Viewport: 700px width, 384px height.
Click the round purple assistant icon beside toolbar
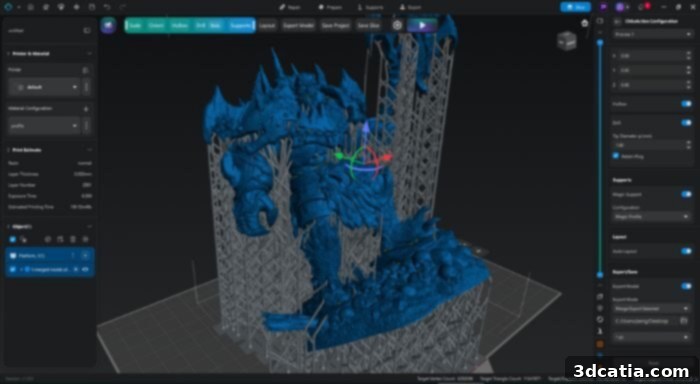coord(108,25)
